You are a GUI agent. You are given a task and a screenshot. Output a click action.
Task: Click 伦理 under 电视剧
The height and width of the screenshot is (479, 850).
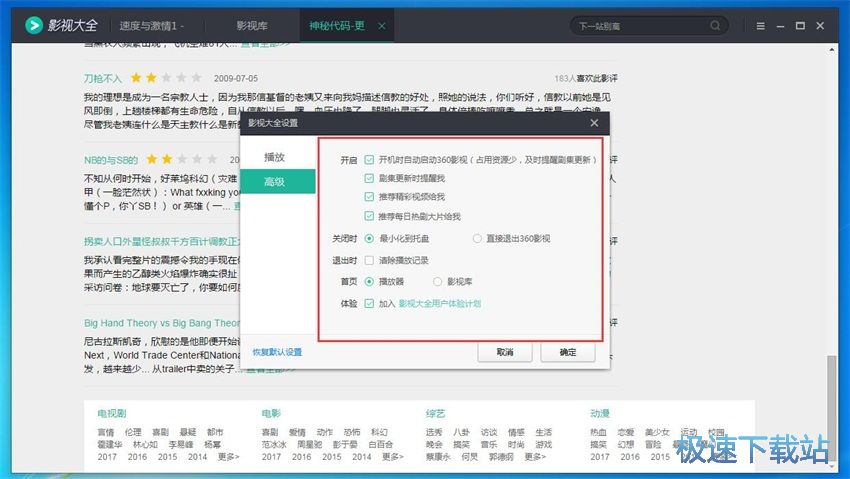(133, 432)
